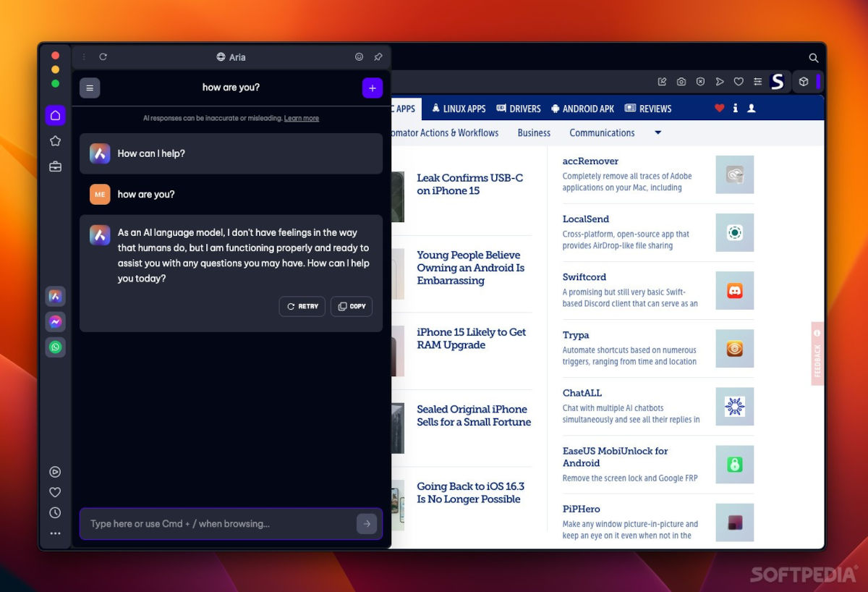Click the Swiftcord Discord thumbnail
Viewport: 868px width, 592px height.
[x=735, y=290]
